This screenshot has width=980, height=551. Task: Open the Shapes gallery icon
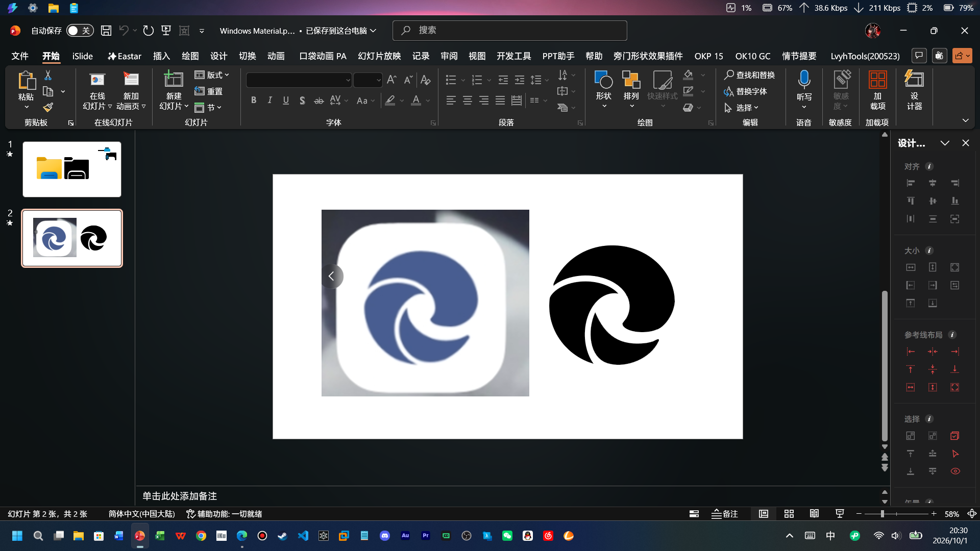[603, 80]
